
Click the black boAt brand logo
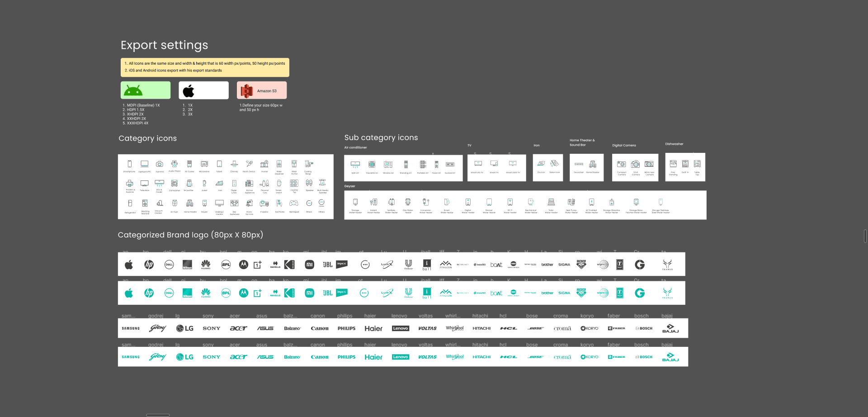point(496,265)
